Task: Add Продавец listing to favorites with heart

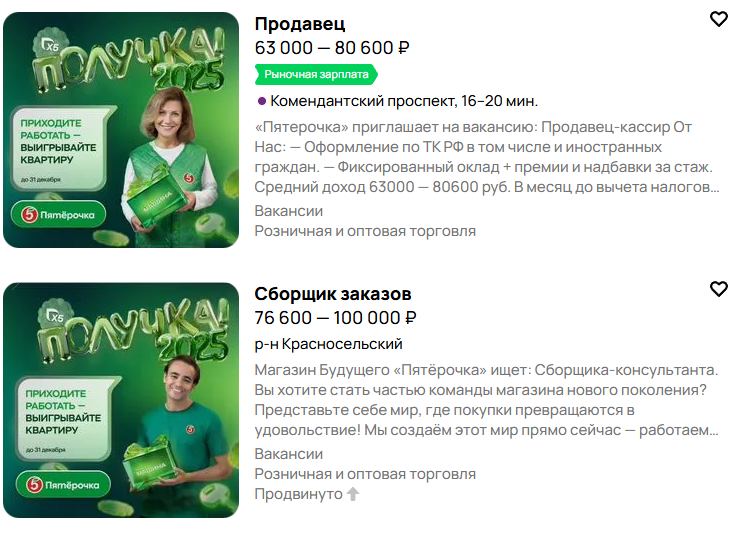Action: 718,19
